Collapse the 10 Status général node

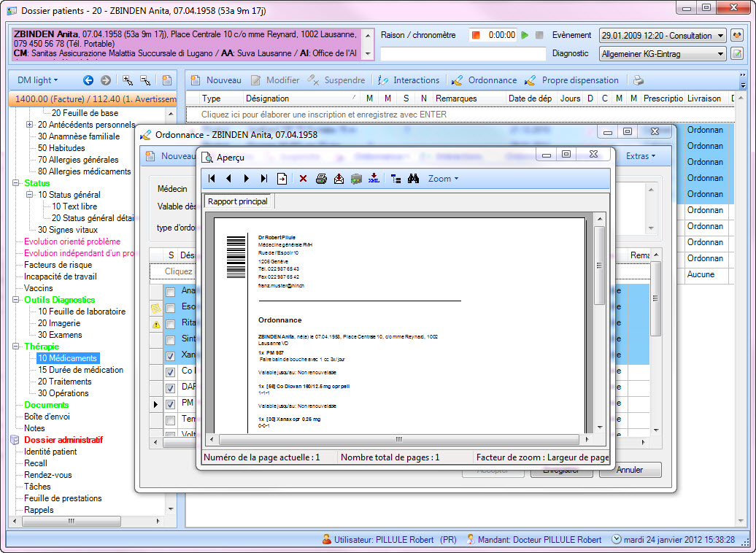click(29, 195)
